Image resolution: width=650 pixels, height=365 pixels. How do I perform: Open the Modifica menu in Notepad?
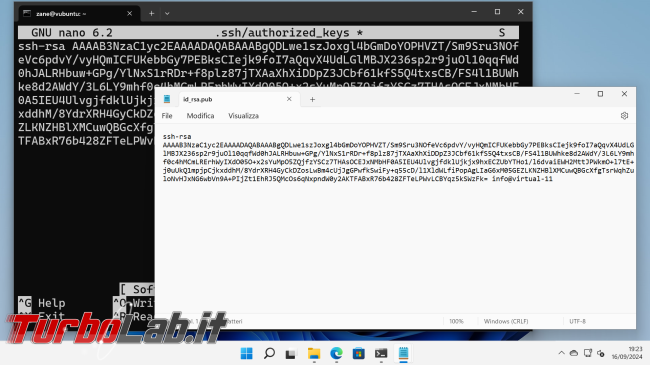point(200,116)
